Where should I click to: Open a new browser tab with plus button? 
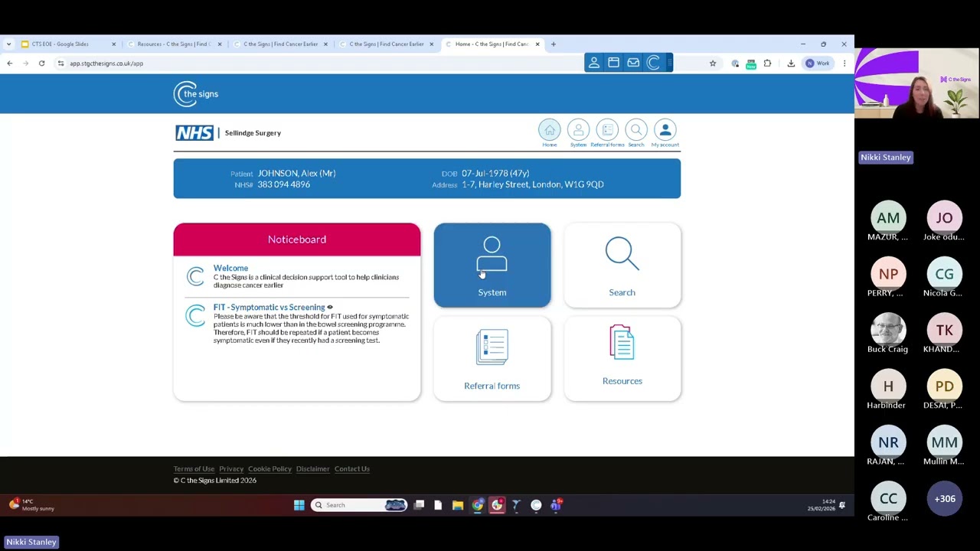point(554,44)
